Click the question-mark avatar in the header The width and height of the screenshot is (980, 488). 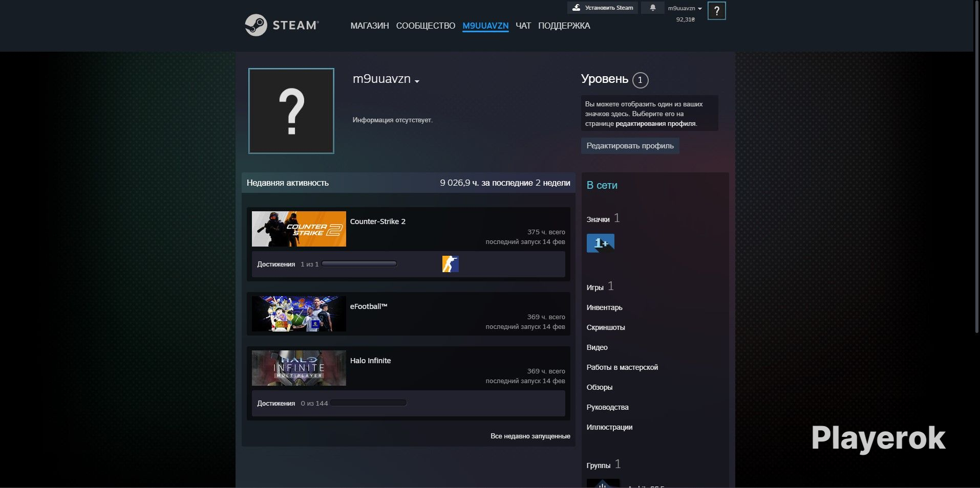(716, 11)
